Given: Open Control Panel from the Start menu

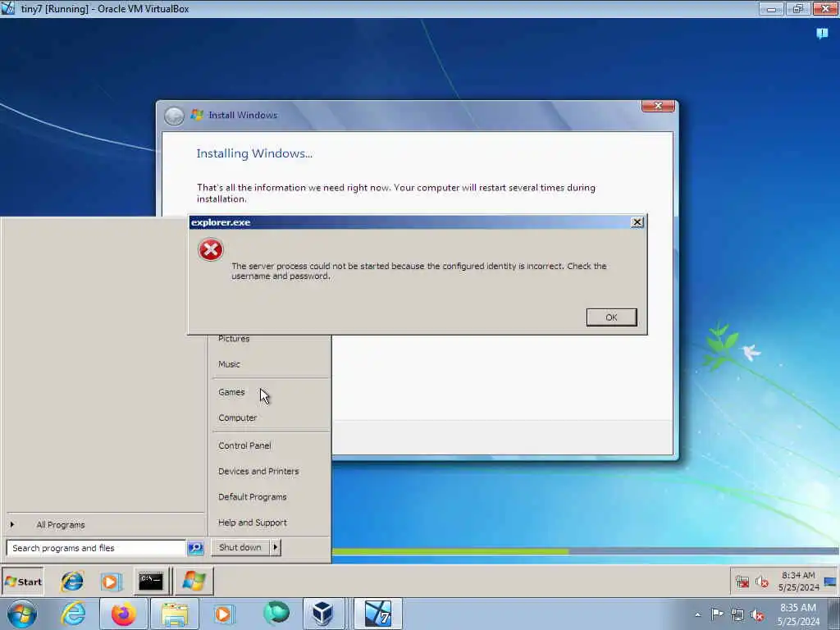Looking at the screenshot, I should [244, 445].
